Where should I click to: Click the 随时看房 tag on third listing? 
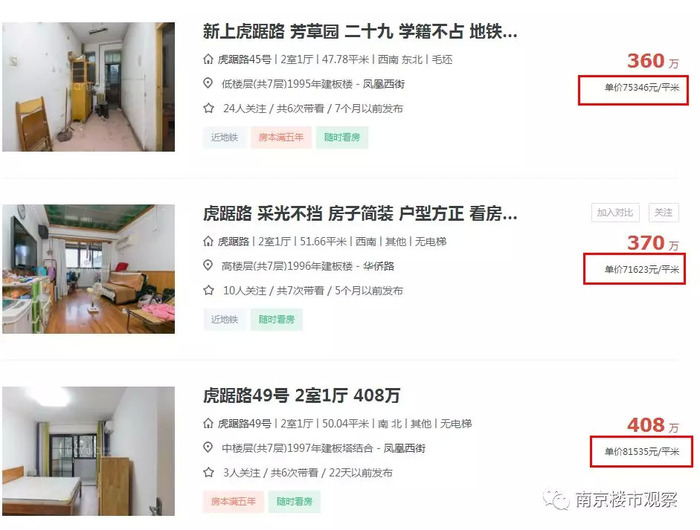click(294, 501)
